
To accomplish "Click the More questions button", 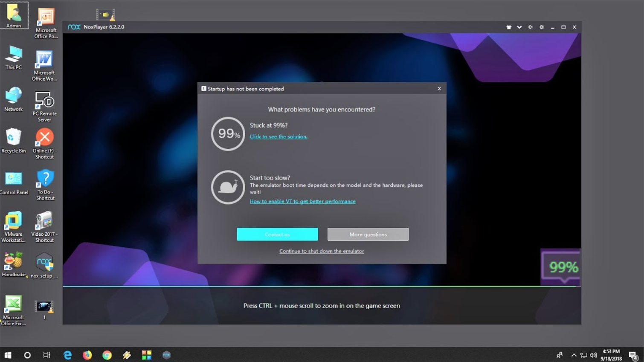I will [x=368, y=234].
